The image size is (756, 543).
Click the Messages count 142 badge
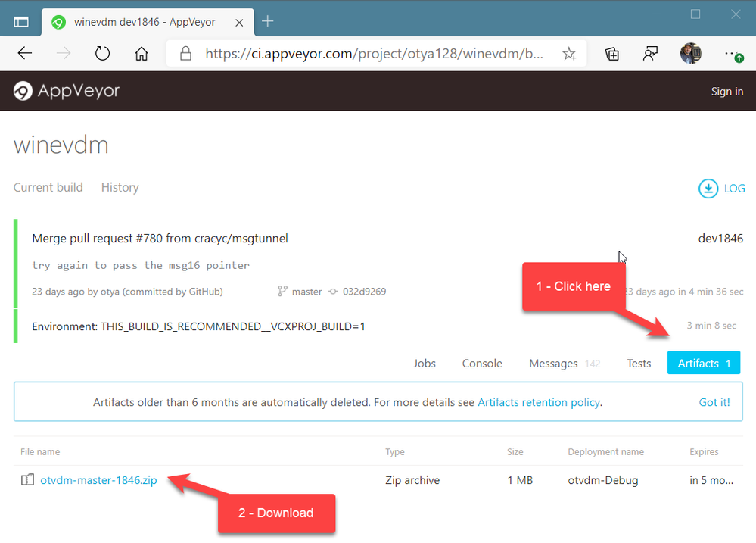coord(593,364)
